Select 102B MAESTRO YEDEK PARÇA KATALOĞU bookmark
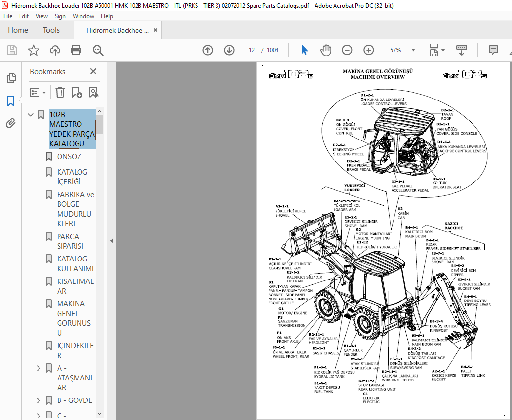 tap(72, 129)
